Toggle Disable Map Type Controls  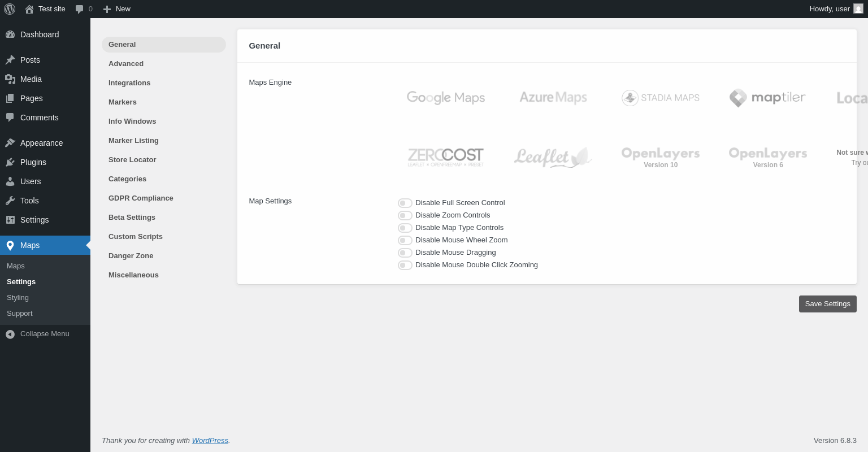[x=405, y=228]
